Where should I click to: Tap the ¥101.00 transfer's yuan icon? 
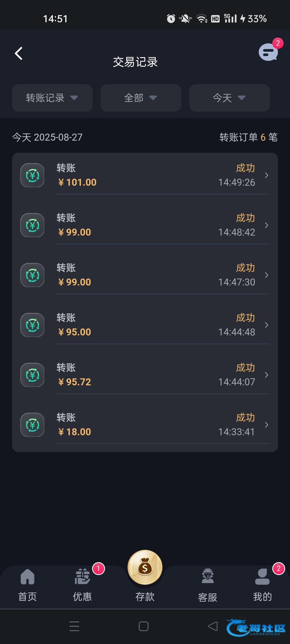[32, 175]
